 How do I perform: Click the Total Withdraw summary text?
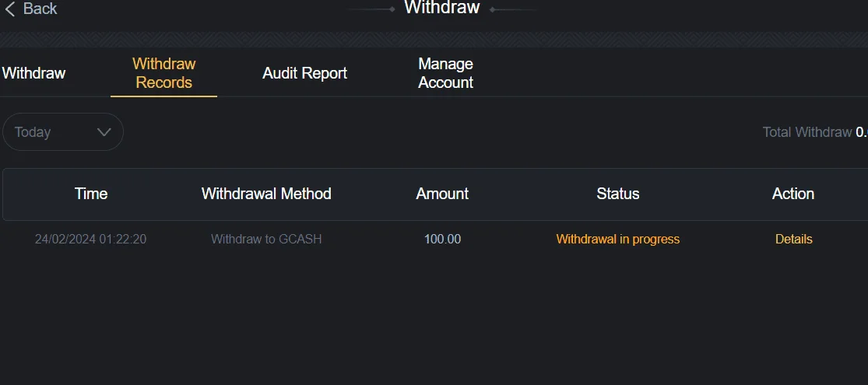(x=815, y=132)
